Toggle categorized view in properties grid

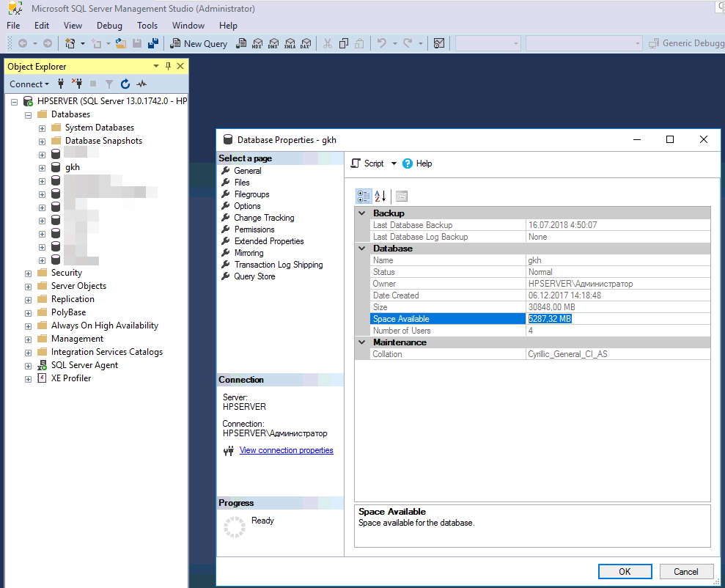click(x=364, y=196)
